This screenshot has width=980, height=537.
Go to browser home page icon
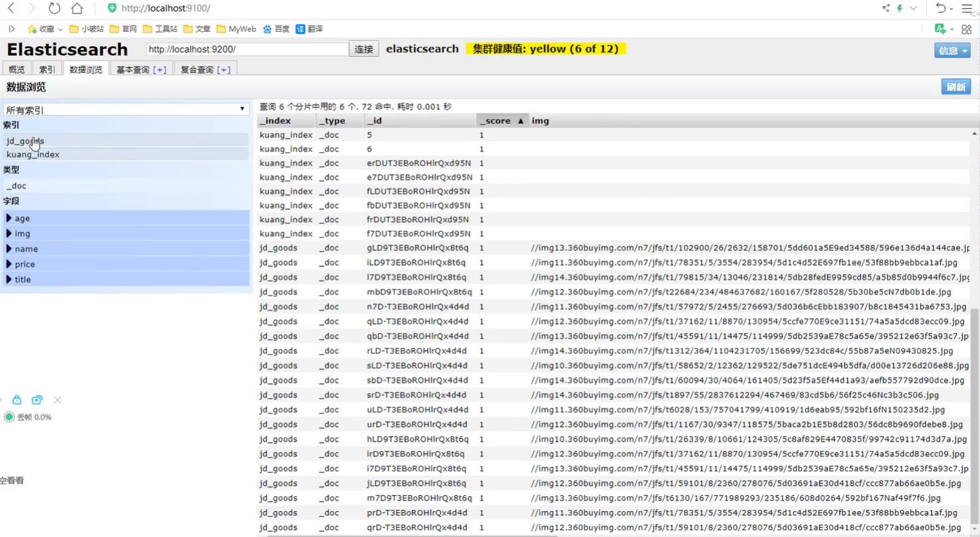click(77, 8)
